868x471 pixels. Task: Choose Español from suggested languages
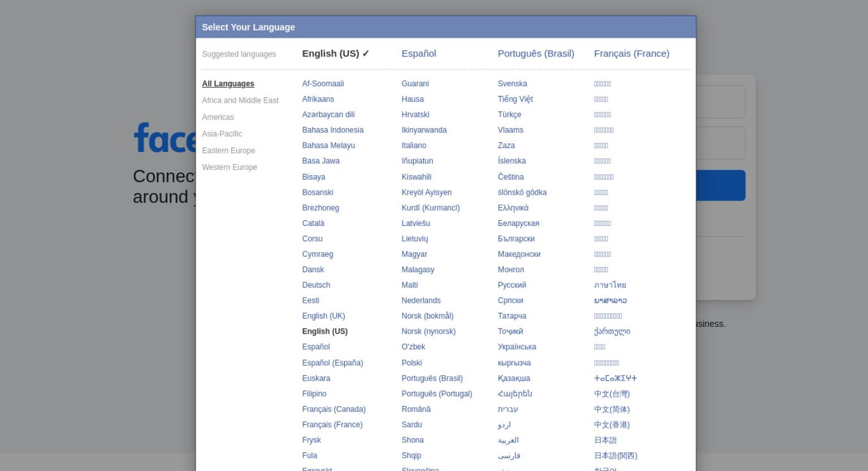[419, 54]
